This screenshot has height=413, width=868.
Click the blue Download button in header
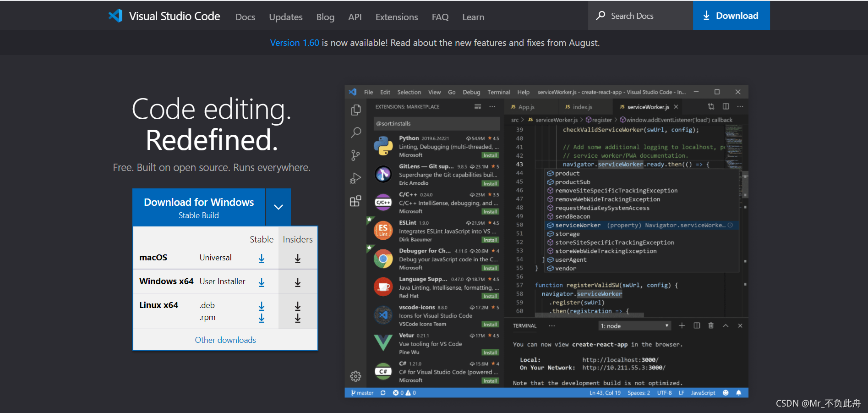(x=732, y=16)
